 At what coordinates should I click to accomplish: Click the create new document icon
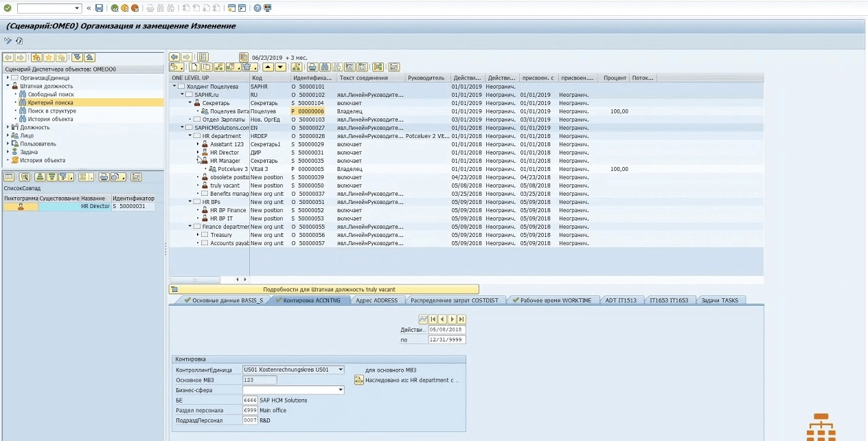click(194, 67)
